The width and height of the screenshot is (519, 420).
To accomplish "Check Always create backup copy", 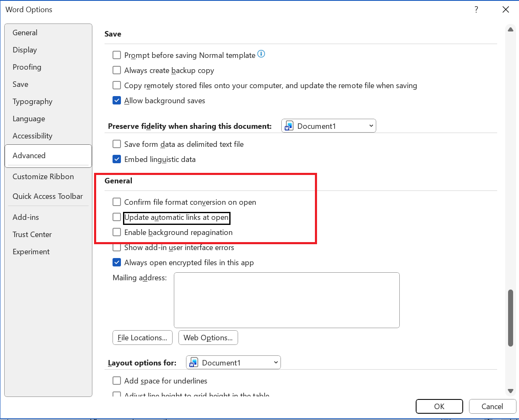I will tap(117, 70).
